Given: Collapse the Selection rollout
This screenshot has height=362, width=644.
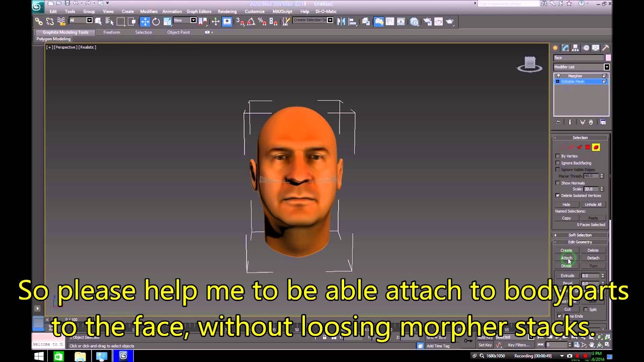Looking at the screenshot, I should [580, 138].
